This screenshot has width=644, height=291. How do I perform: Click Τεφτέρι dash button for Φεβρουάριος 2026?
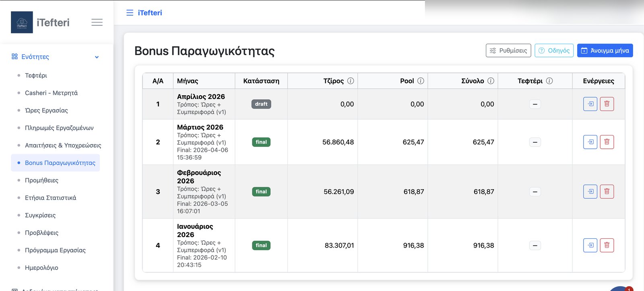(535, 192)
